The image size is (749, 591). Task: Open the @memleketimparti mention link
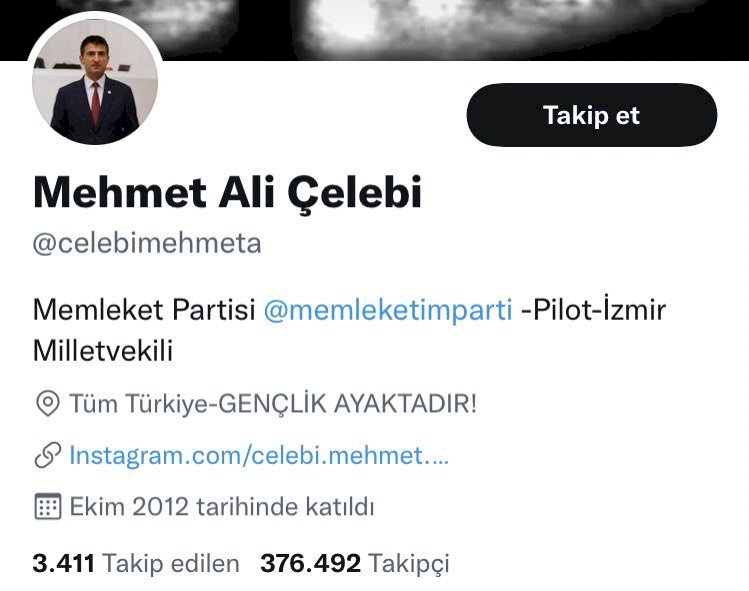coord(388,310)
